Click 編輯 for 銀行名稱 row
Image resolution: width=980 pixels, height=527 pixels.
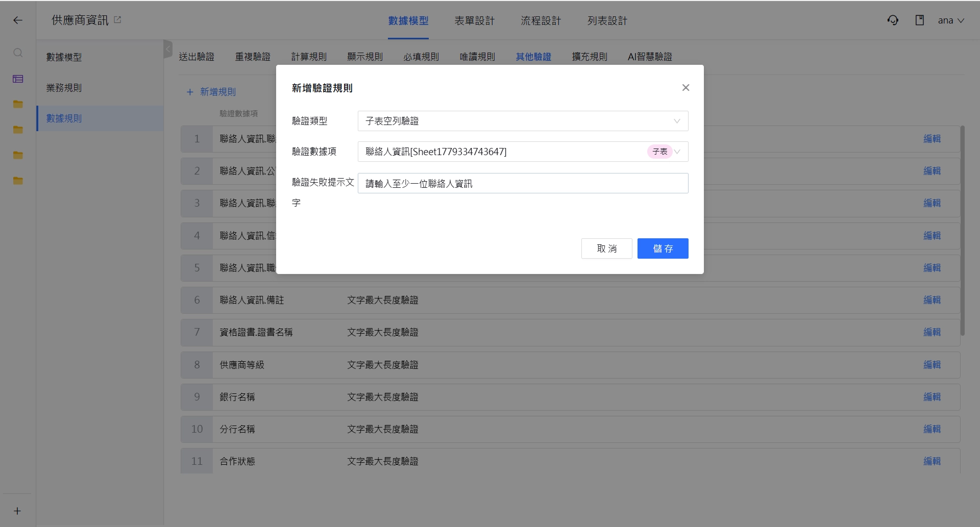tap(932, 397)
